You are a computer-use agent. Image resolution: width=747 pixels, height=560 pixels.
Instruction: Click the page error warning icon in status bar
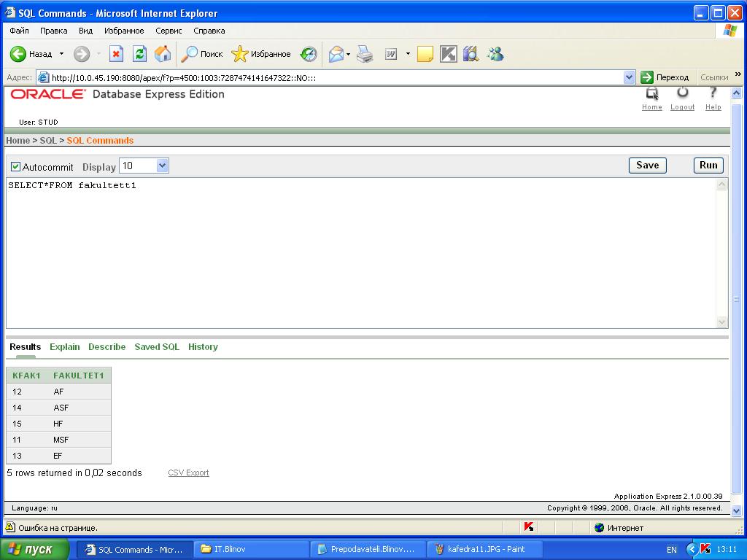[10, 527]
